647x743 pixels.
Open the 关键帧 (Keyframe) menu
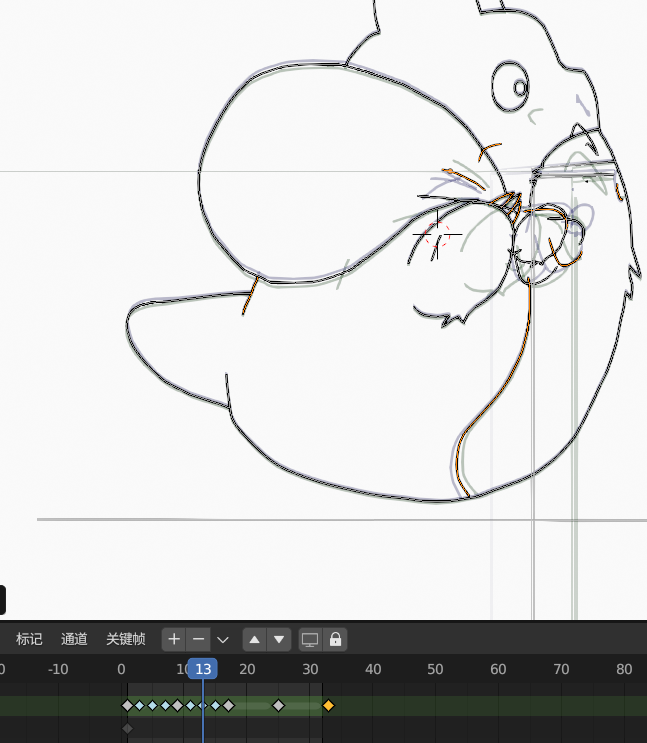tap(126, 639)
